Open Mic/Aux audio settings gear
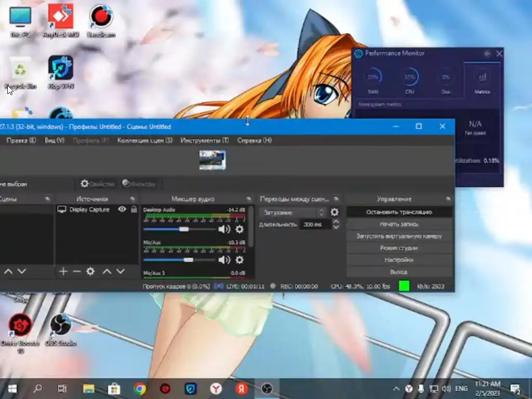532x399 pixels. [x=239, y=260]
